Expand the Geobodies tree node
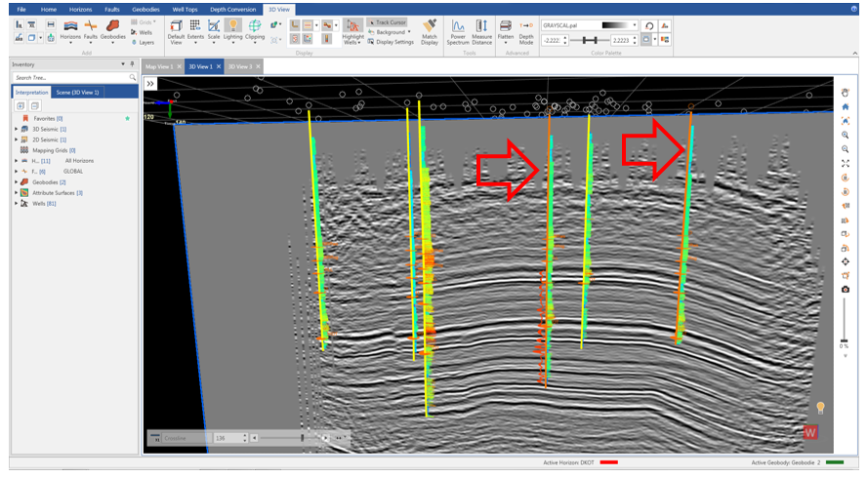This screenshot has height=478, width=868. pos(16,182)
